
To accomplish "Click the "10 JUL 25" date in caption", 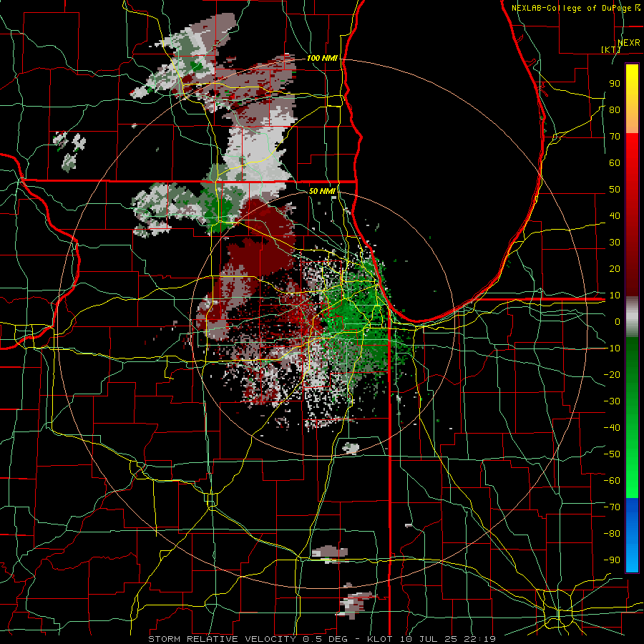I will pyautogui.click(x=428, y=639).
